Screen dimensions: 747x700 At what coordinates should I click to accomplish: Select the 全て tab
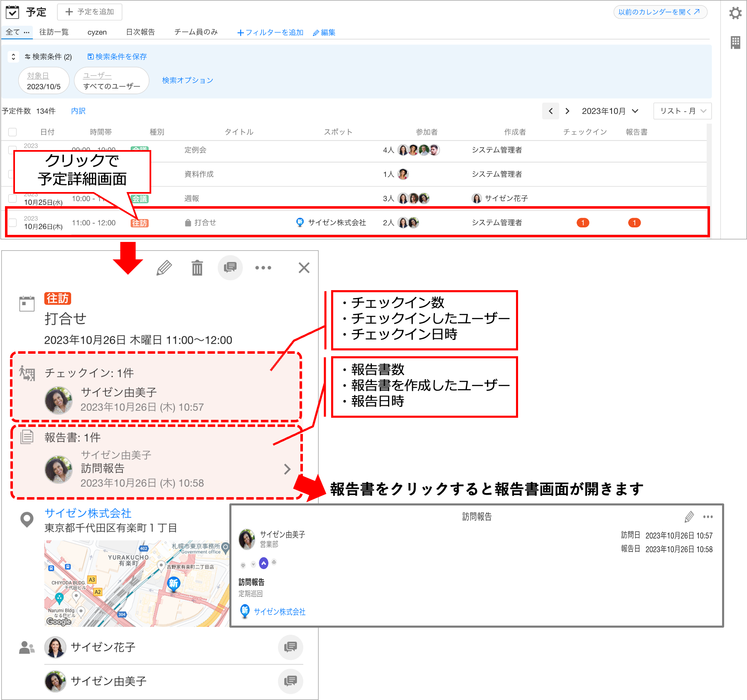pyautogui.click(x=13, y=32)
